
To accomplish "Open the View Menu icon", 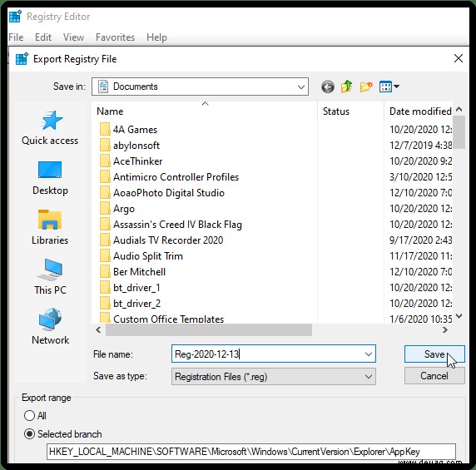I will point(385,87).
